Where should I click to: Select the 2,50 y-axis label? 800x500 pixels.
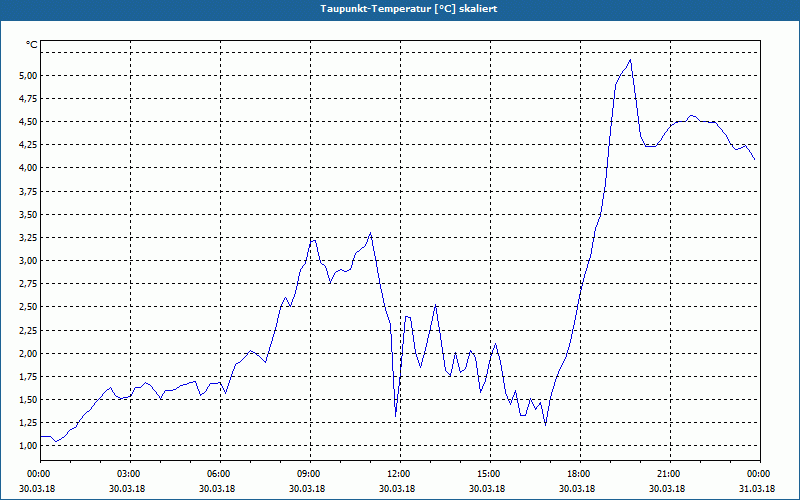pyautogui.click(x=29, y=307)
